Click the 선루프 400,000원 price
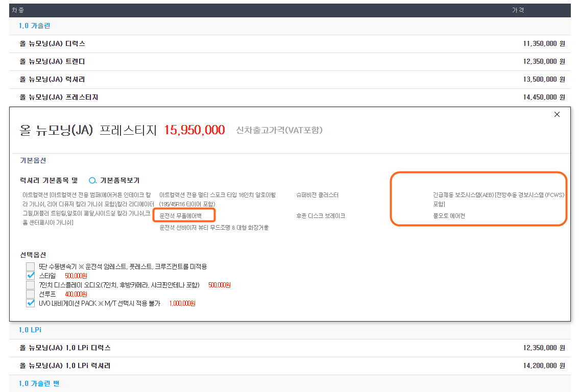Image resolution: width=579 pixels, height=392 pixels. (x=76, y=294)
